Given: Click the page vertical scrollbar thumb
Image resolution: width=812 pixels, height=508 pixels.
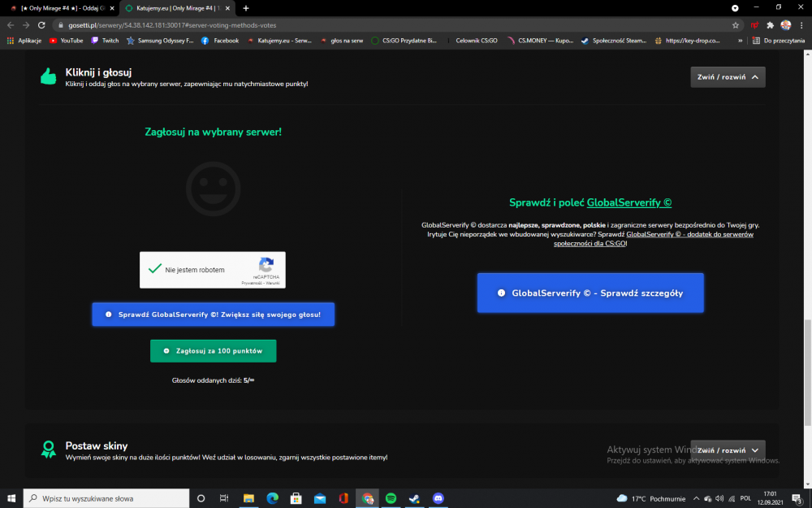Looking at the screenshot, I should click(807, 373).
